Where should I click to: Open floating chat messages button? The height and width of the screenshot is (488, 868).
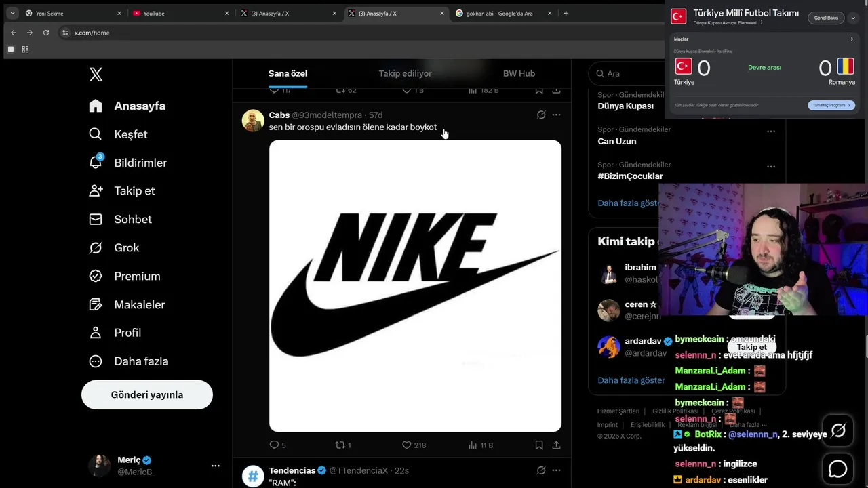tap(838, 469)
